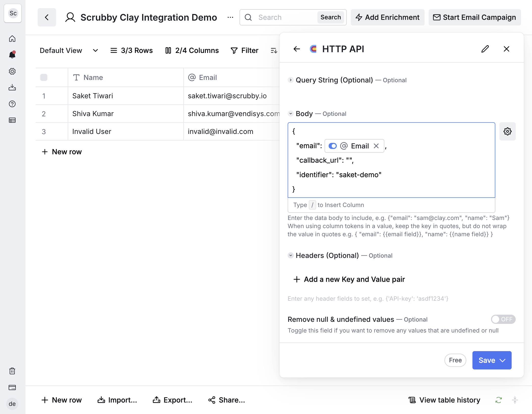Open the trash icon in sidebar

point(12,371)
